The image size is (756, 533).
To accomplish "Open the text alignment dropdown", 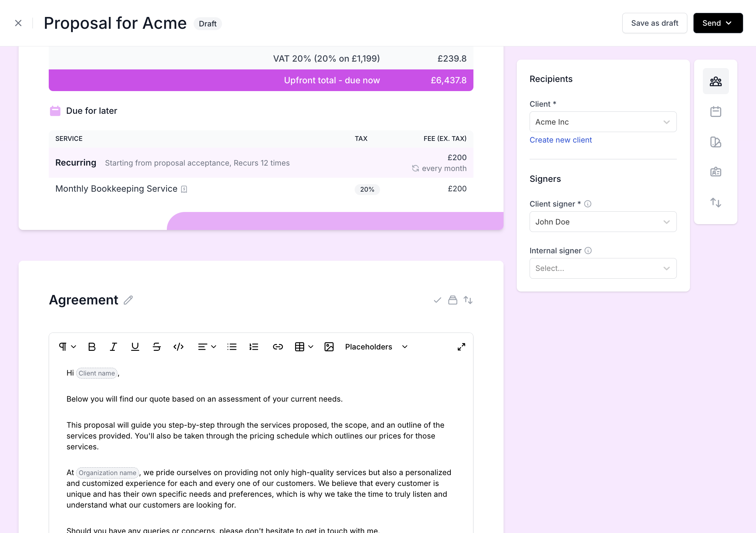I will coord(207,347).
